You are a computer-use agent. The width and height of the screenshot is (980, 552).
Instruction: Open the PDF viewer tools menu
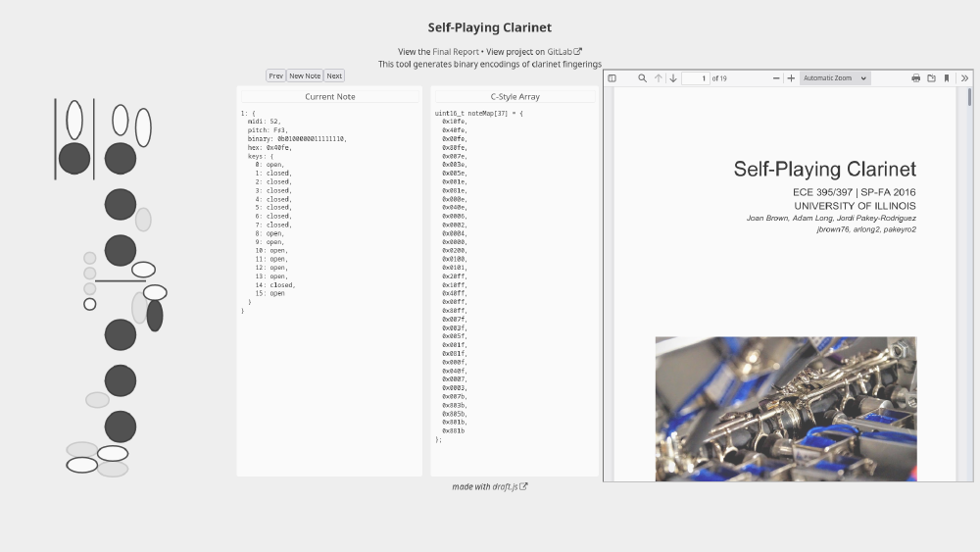(x=964, y=78)
